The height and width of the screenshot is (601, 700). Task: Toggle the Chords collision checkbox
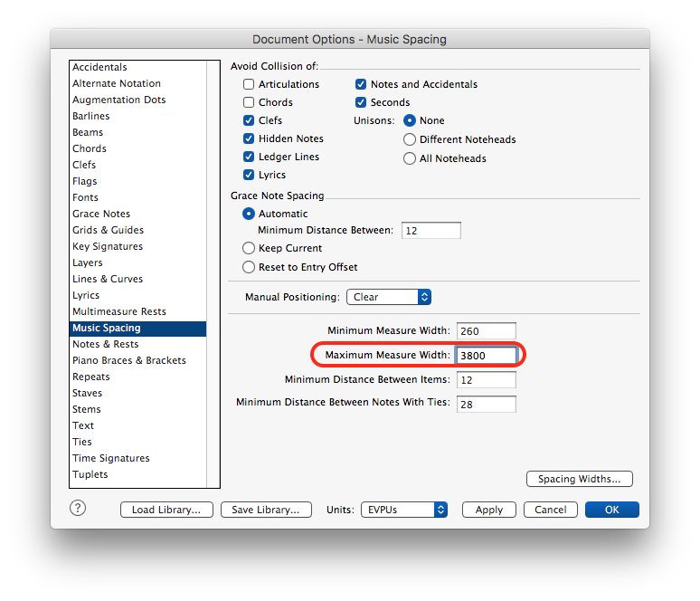[249, 102]
